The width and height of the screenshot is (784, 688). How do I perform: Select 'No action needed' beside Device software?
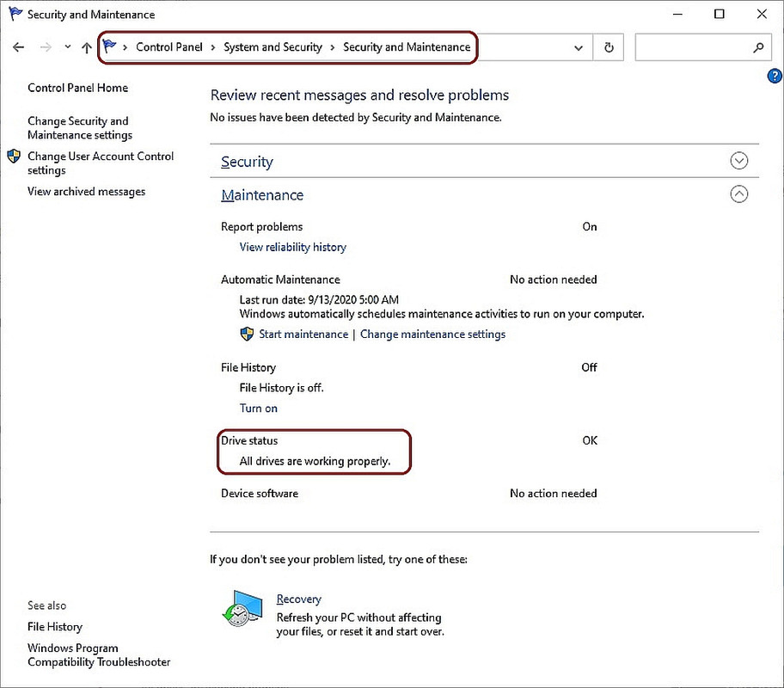[553, 494]
